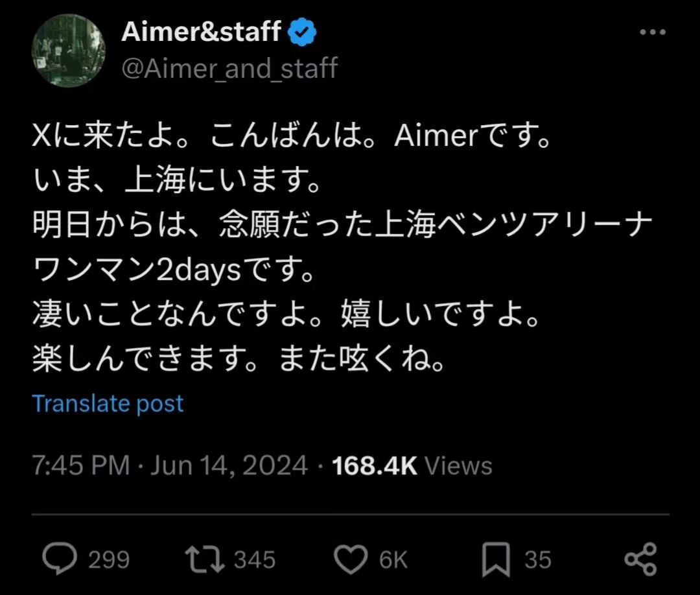The height and width of the screenshot is (595, 700).
Task: Click the 6K likes count
Action: [393, 560]
